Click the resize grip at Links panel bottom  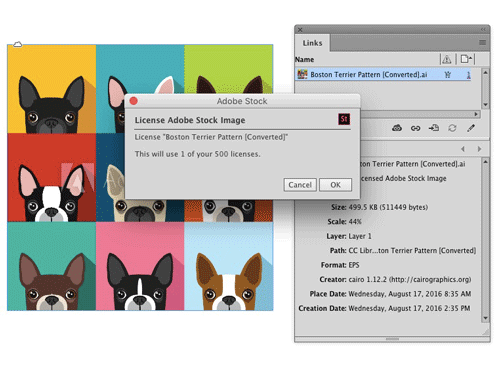pos(392,339)
